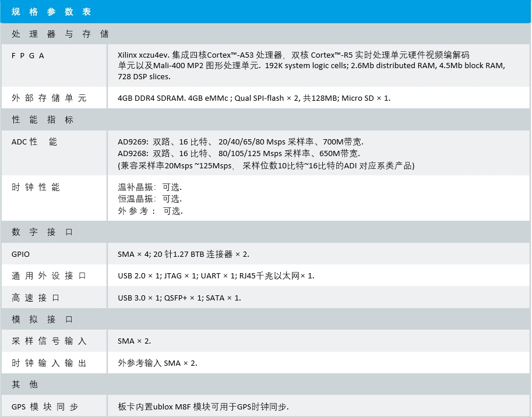532x417 pixels.
Task: Select the 外部存储单元 row label
Action: [x=49, y=98]
